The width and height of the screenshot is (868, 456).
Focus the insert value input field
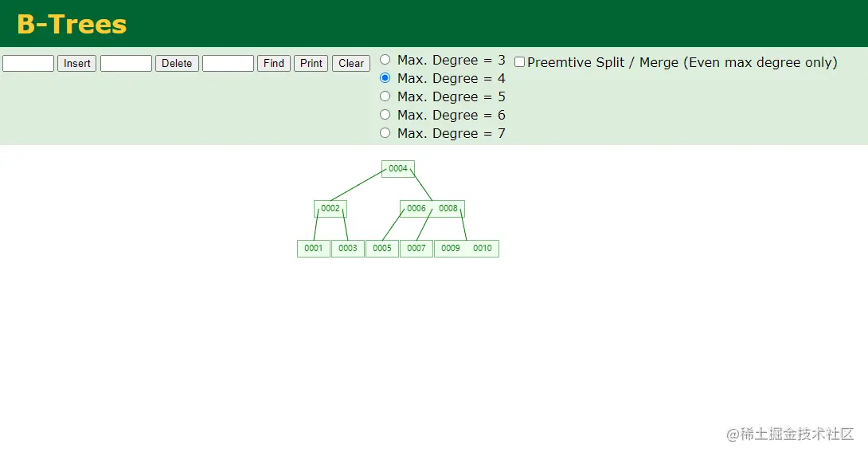[x=28, y=63]
